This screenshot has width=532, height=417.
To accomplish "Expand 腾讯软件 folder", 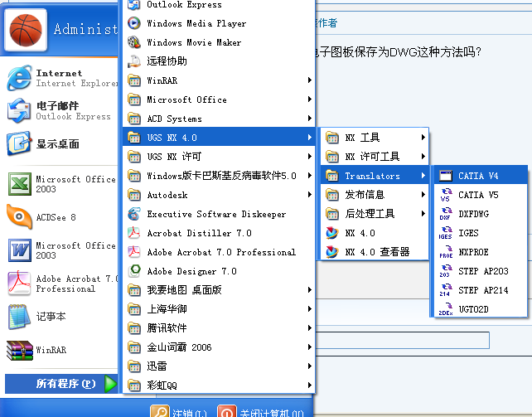I will pyautogui.click(x=219, y=328).
